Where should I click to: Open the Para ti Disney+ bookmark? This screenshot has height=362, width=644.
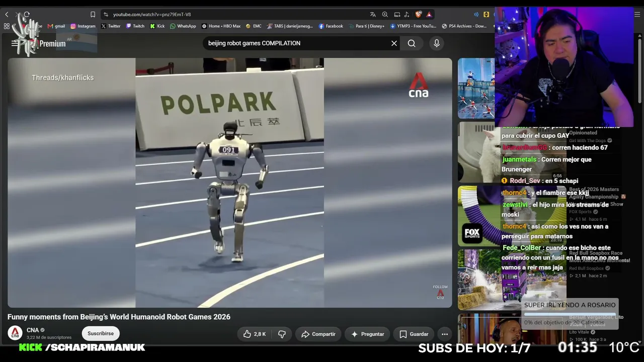367,26
